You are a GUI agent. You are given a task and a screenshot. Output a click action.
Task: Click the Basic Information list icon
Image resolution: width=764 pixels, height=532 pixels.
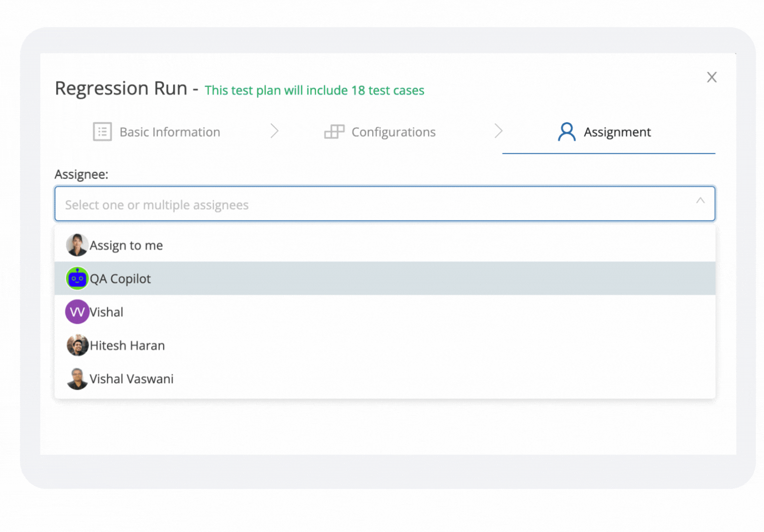[102, 132]
